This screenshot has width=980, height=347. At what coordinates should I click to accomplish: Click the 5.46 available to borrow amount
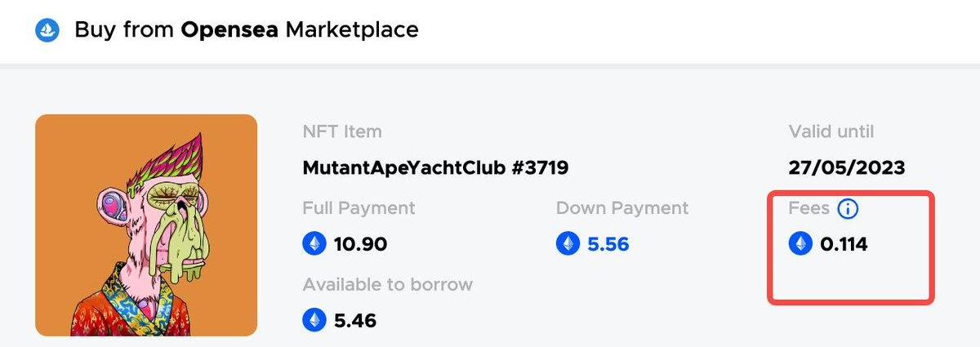pos(355,319)
